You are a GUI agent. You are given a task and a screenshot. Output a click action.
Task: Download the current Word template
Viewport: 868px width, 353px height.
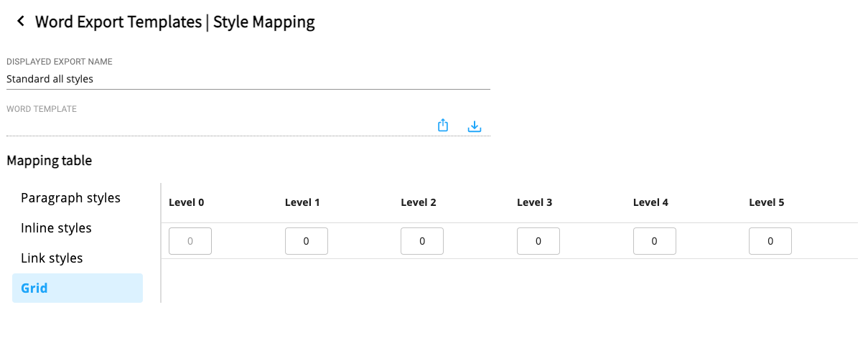(x=474, y=126)
